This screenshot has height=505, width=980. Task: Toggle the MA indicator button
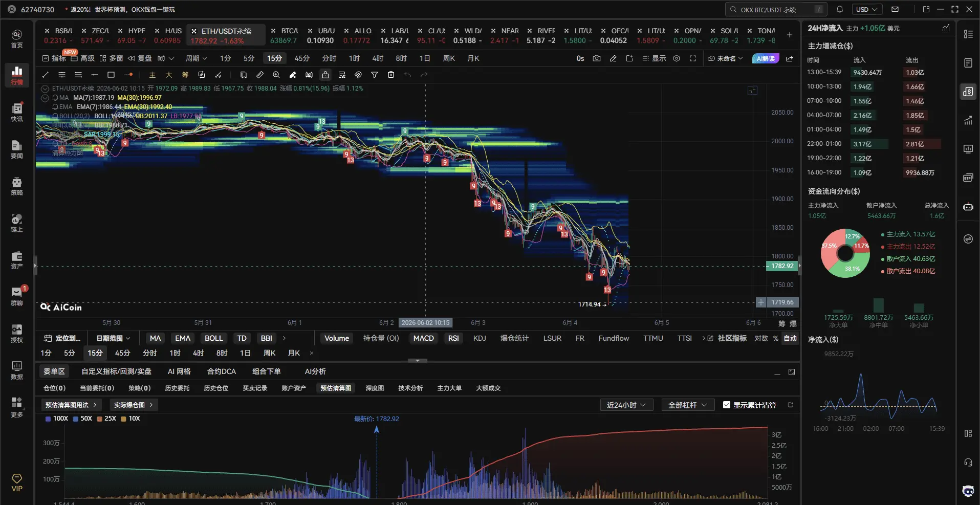[155, 338]
